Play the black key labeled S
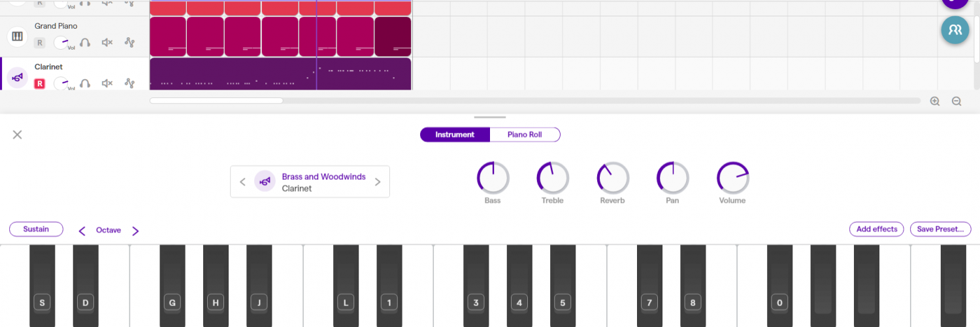This screenshot has width=980, height=327. tap(42, 286)
